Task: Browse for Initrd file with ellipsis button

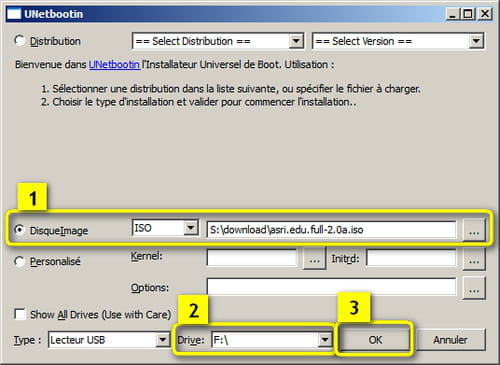Action: [x=474, y=259]
